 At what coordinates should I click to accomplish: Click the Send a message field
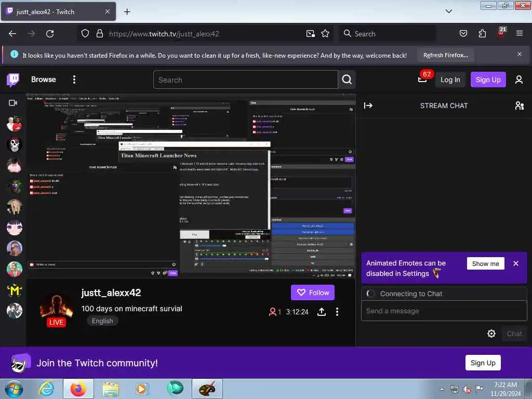point(444,311)
